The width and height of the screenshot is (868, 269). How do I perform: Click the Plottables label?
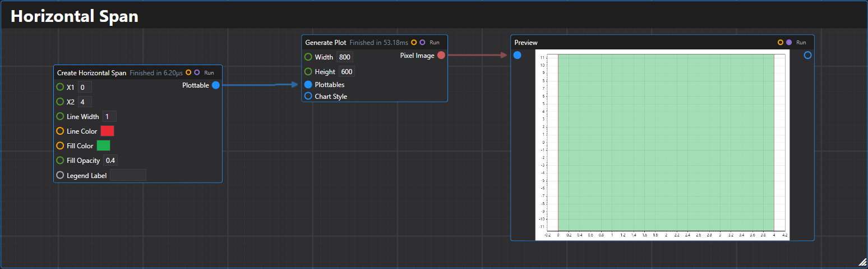coord(330,84)
